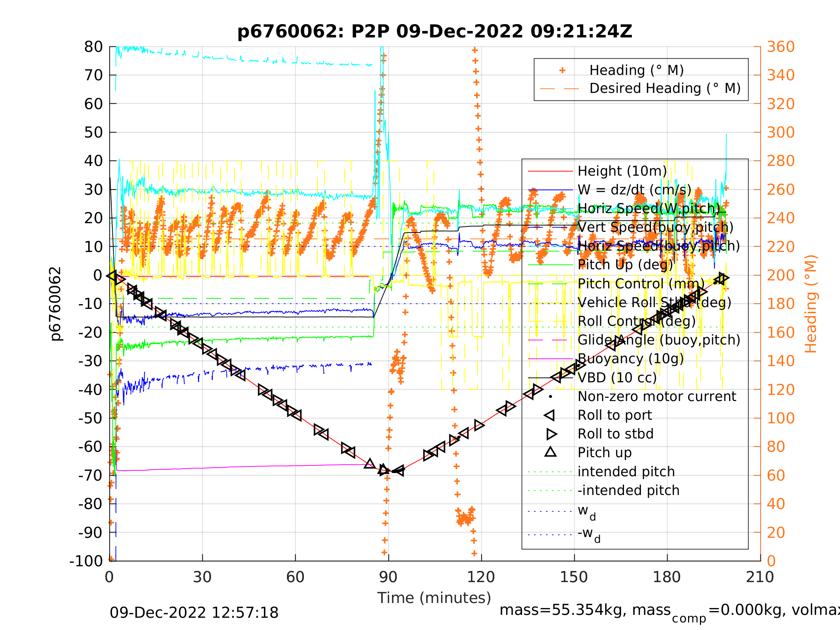The height and width of the screenshot is (630, 840).
Task: Click the magenta Buoyancy line sample in legend
Action: (550, 359)
